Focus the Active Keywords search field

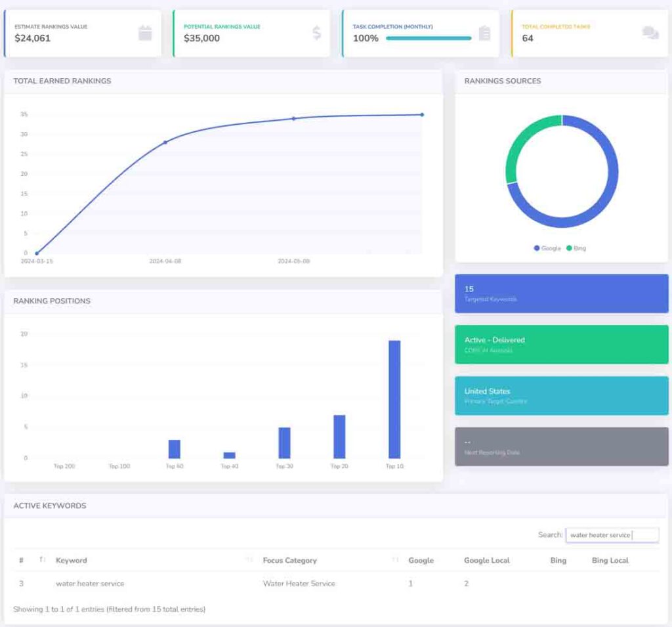(612, 535)
